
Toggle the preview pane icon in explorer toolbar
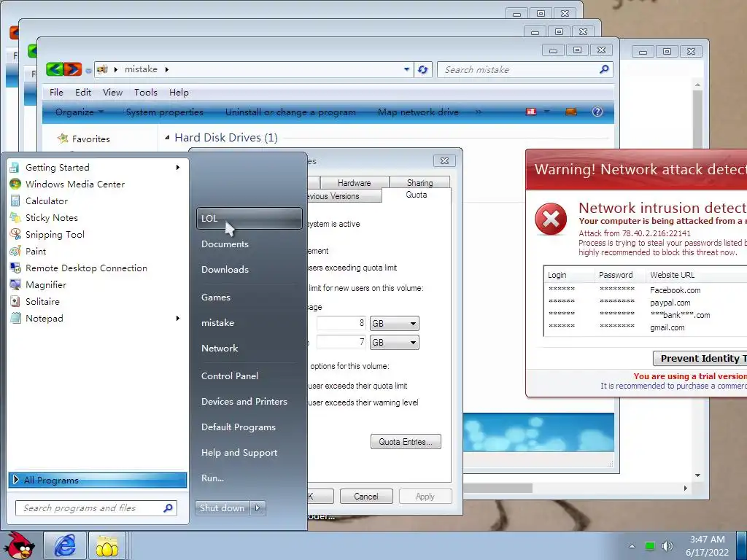coord(570,112)
